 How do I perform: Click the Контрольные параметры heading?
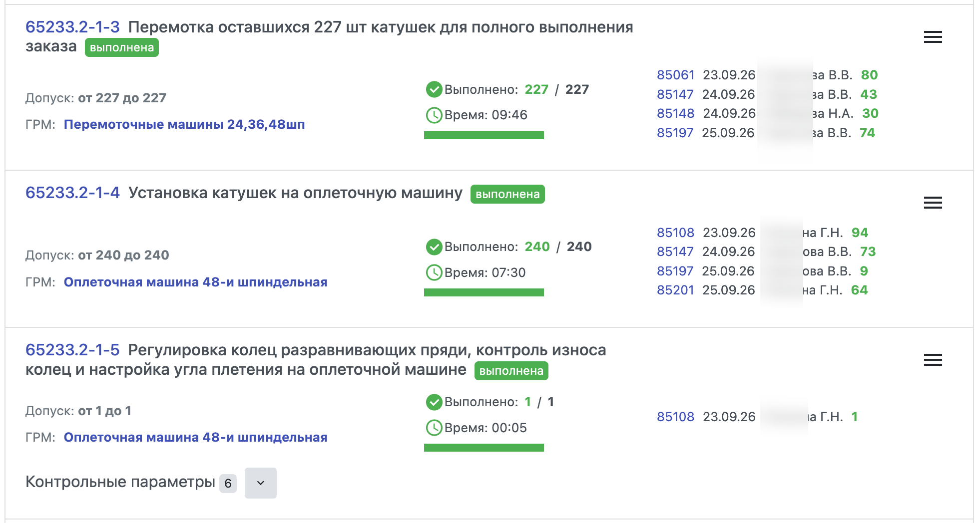pos(120,482)
